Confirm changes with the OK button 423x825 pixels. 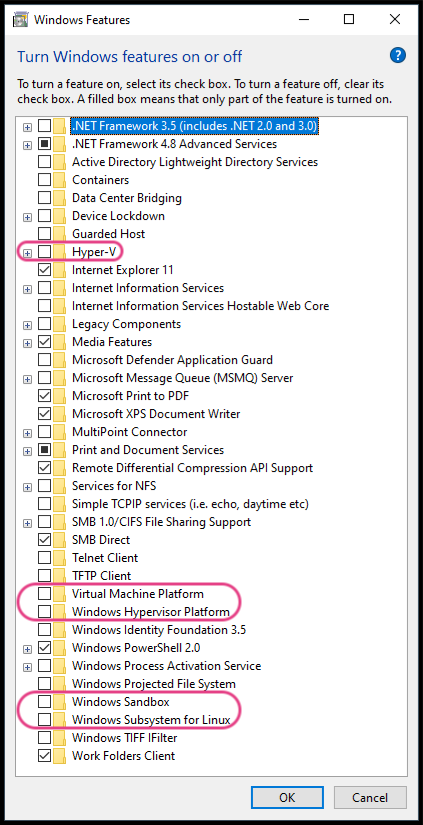tap(287, 798)
